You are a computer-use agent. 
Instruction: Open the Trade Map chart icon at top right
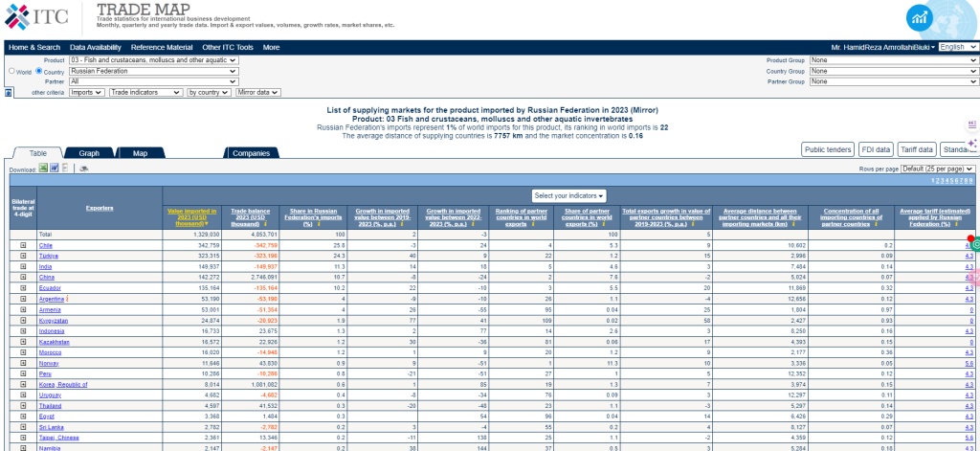click(920, 17)
